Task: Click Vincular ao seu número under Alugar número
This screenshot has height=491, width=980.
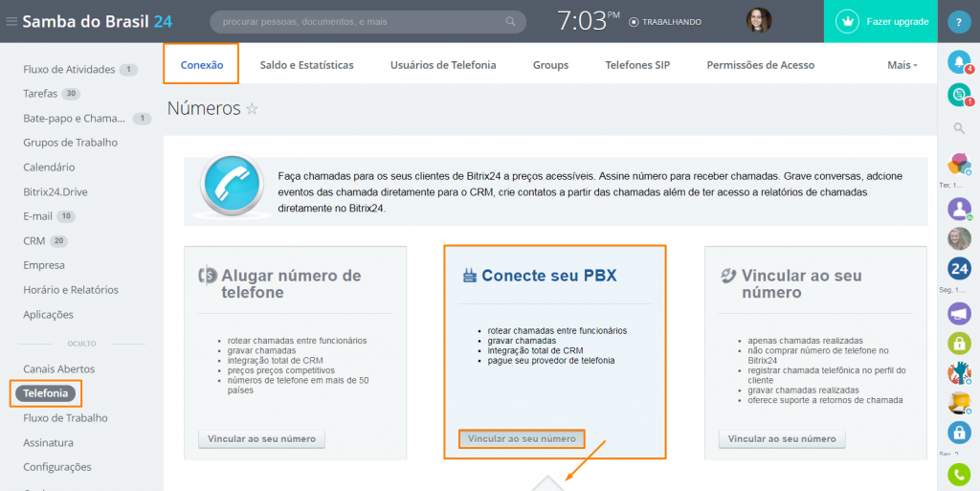Action: 261,439
